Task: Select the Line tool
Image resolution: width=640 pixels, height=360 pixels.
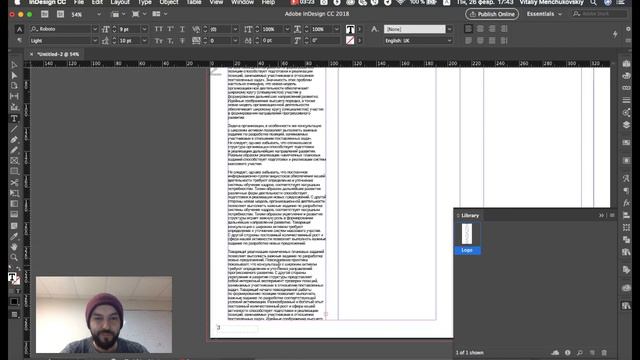Action: (14, 129)
